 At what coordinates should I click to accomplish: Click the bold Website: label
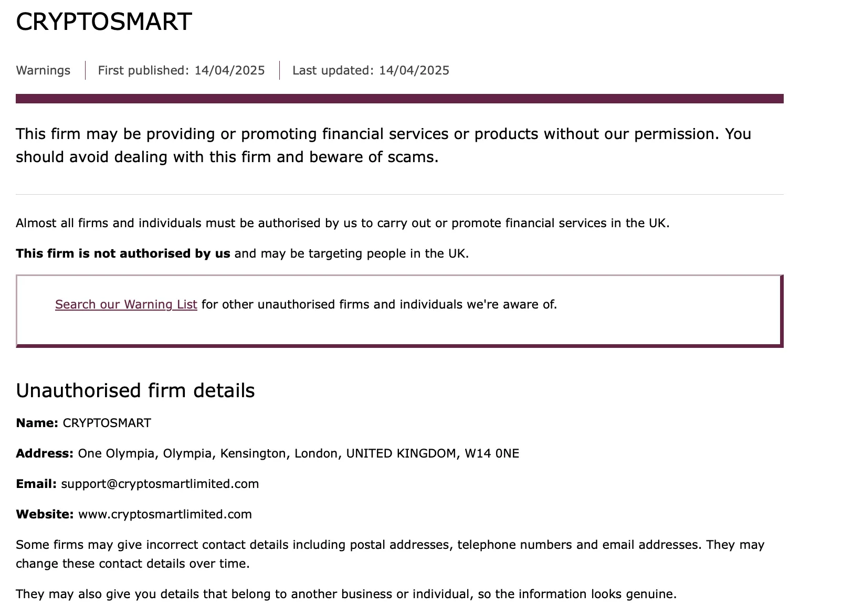point(45,514)
